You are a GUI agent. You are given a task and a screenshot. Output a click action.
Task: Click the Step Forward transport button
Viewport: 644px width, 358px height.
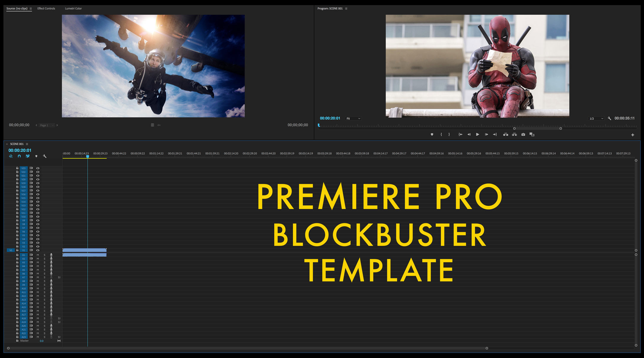click(487, 134)
